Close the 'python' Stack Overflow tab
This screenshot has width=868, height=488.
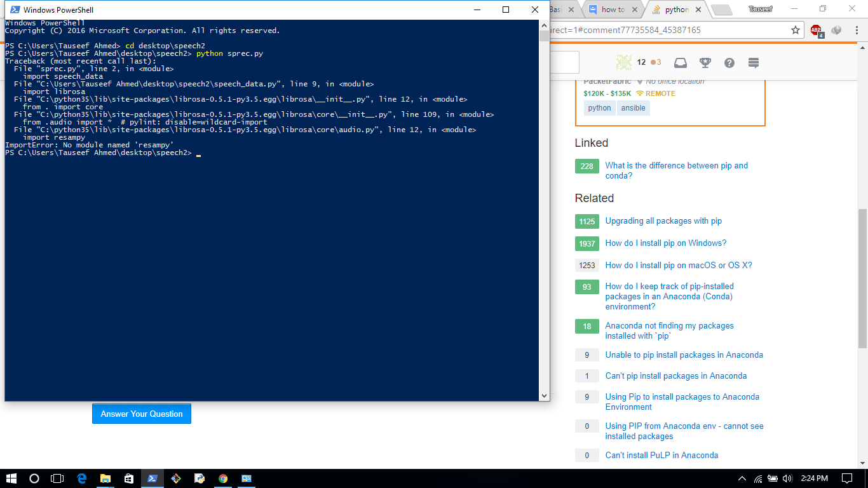coord(699,10)
